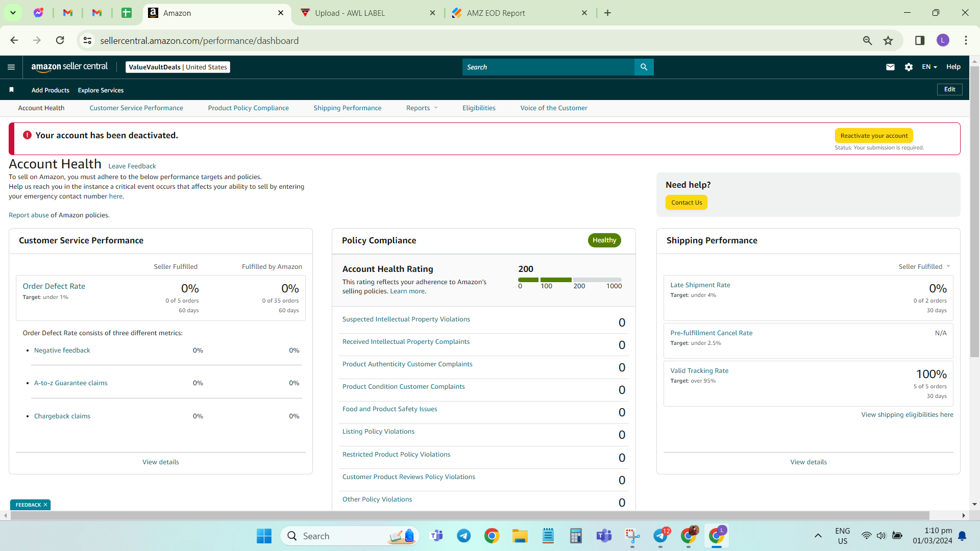The image size is (980, 551).
Task: Dismiss the FEEDBACK tab with its X
Action: coord(45,505)
